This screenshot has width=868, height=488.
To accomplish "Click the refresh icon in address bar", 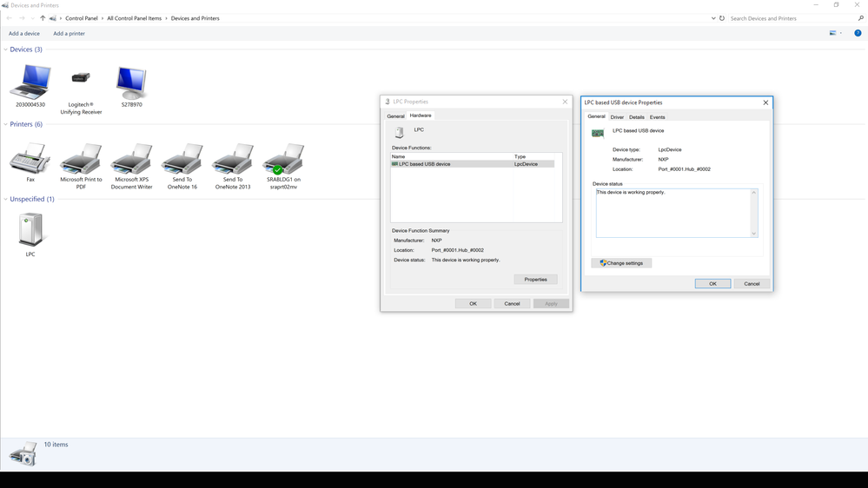I will (722, 18).
